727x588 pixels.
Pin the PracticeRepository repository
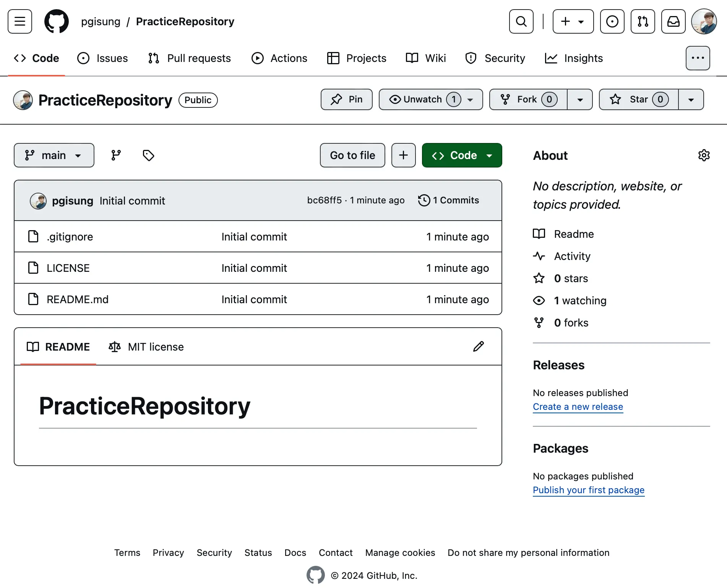(347, 99)
